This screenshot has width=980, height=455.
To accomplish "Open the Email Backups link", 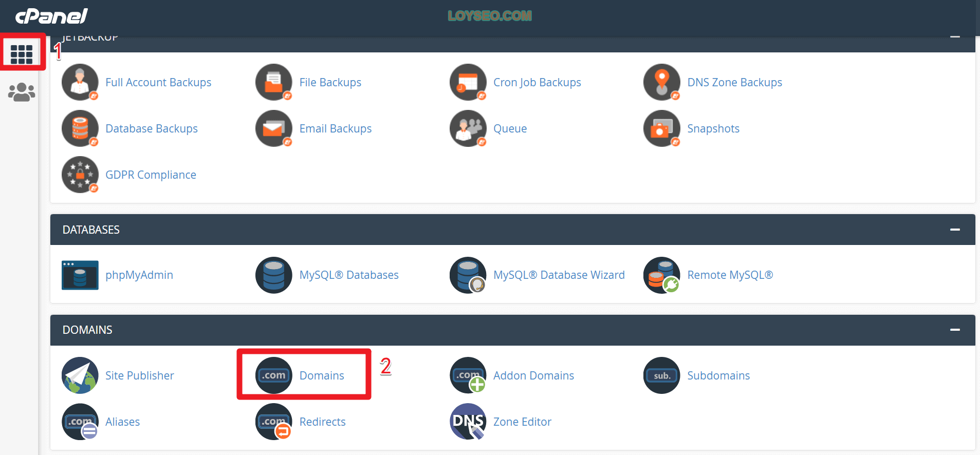I will (336, 128).
